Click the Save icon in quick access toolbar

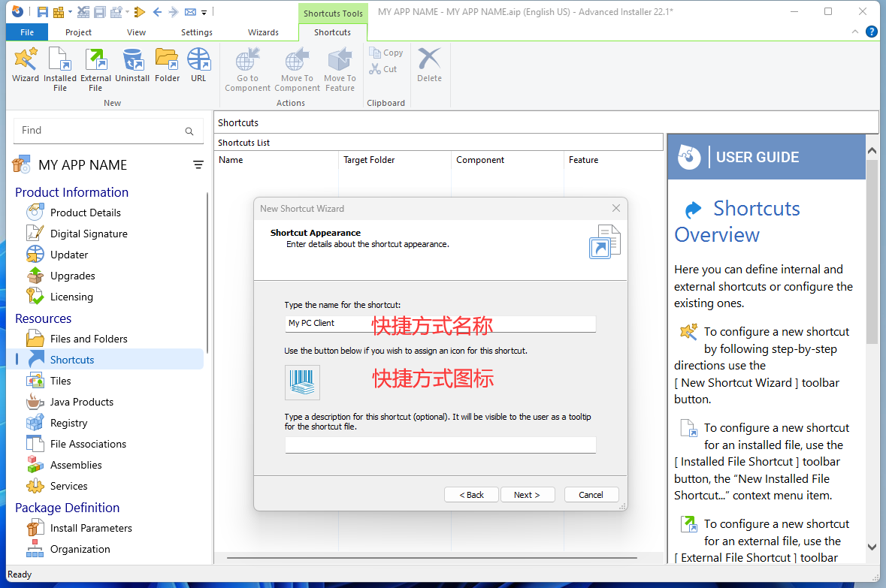(x=42, y=12)
